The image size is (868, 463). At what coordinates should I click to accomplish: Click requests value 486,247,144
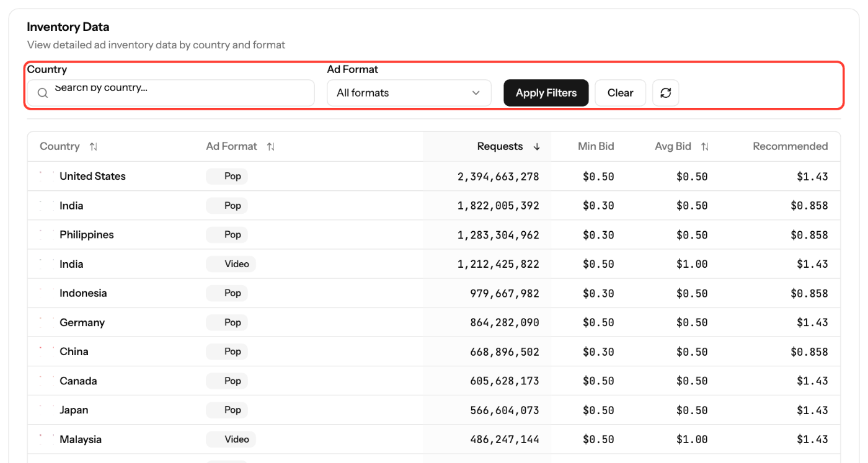point(505,439)
